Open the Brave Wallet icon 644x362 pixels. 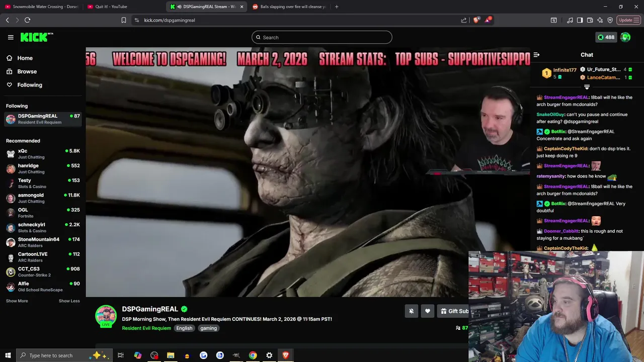click(590, 20)
